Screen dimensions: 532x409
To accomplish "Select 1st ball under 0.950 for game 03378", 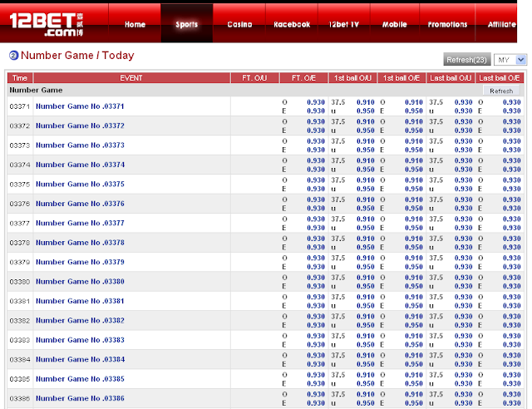I will [x=366, y=248].
